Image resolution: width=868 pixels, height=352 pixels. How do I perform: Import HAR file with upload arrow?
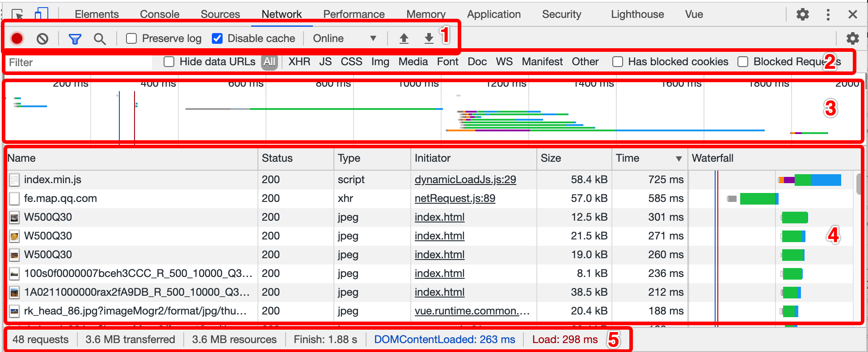[x=404, y=38]
